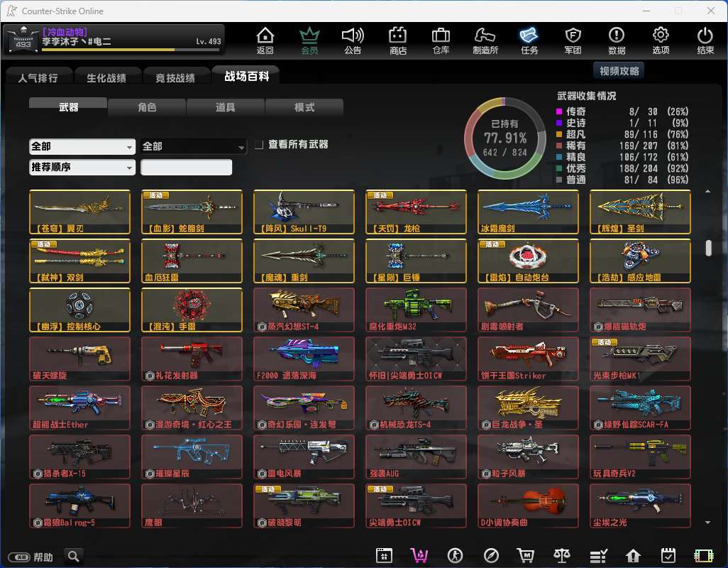728x568 pixels.
Task: Select the 角色 characters sub-tab
Action: click(147, 107)
